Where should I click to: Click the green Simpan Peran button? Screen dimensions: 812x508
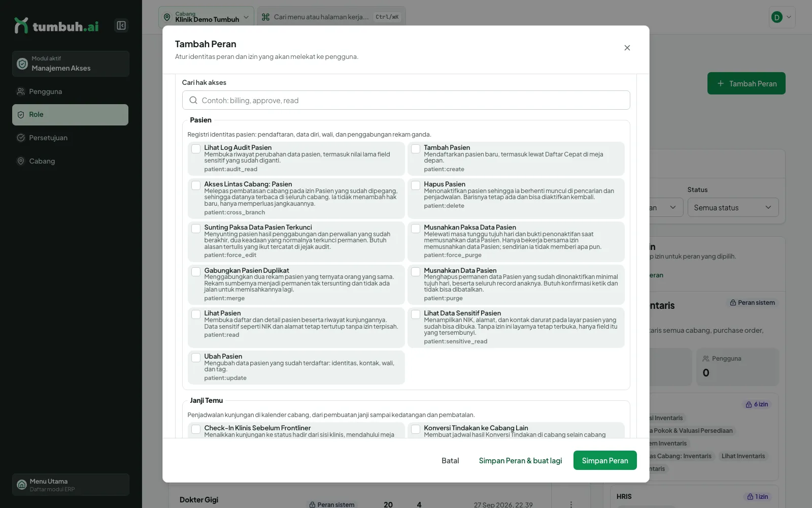click(605, 460)
